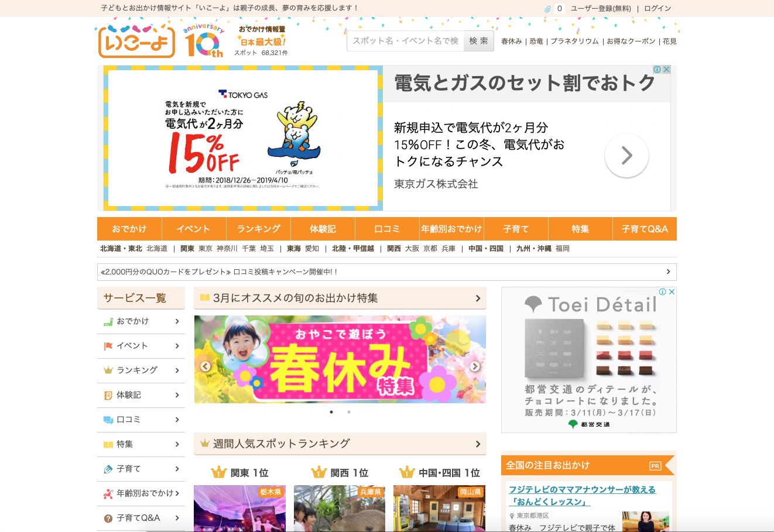The height and width of the screenshot is (532, 774).
Task: Click the 子育てQ&A question mark icon
Action: 108,518
